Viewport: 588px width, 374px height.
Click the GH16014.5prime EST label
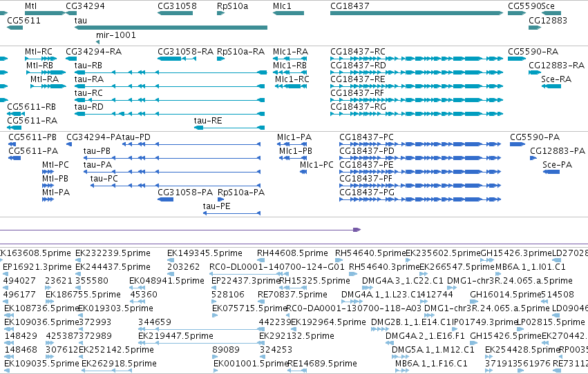506,295
